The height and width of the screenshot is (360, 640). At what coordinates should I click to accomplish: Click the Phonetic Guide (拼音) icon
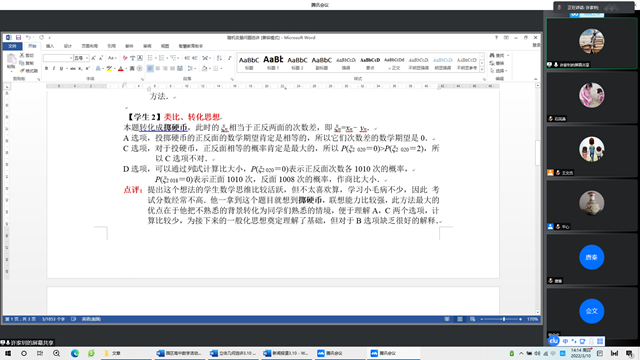132,58
